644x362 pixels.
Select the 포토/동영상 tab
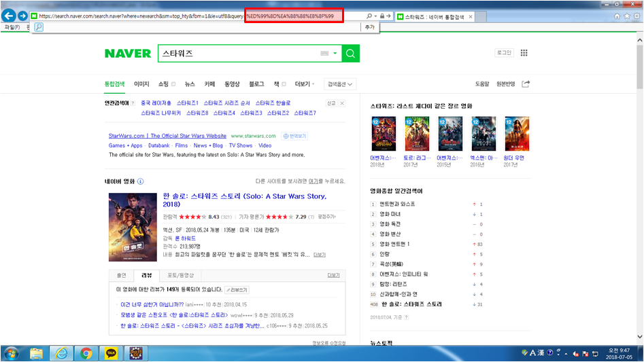180,276
